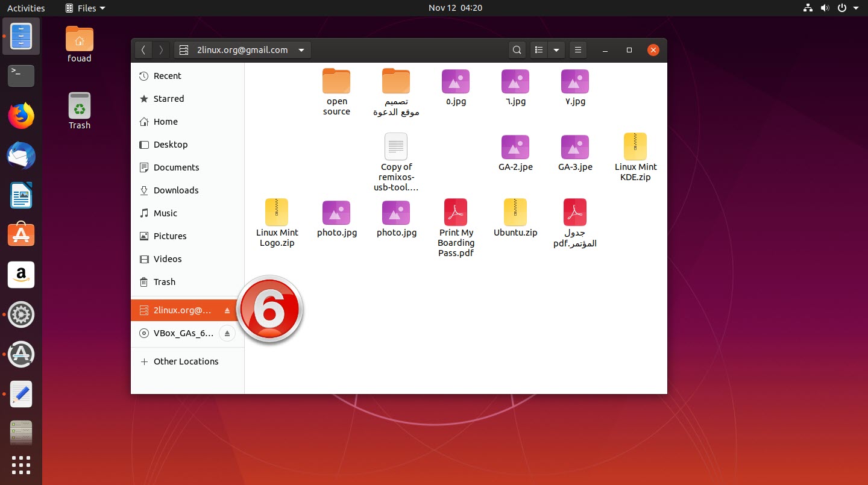Open Downloads in the sidebar

187,190
